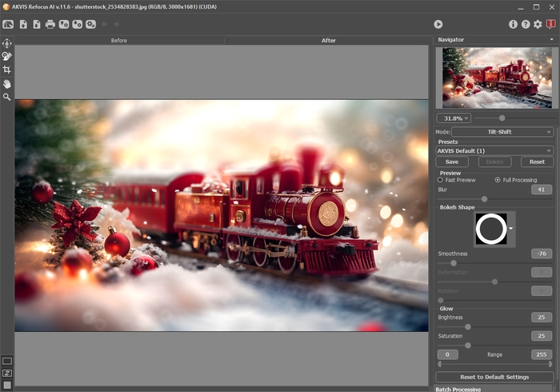Click the bottom square view icon
Screen dimensions: 560x392
click(x=6, y=386)
